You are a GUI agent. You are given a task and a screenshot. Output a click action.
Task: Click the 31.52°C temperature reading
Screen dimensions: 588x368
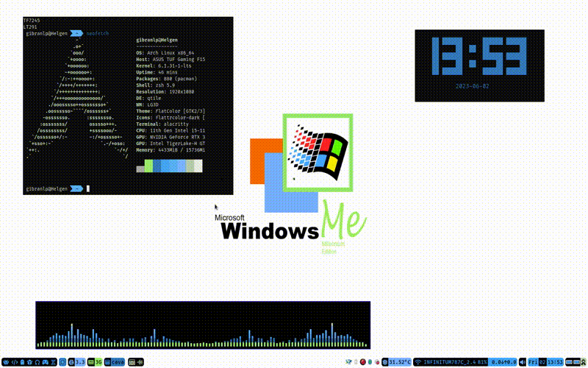[400, 362]
